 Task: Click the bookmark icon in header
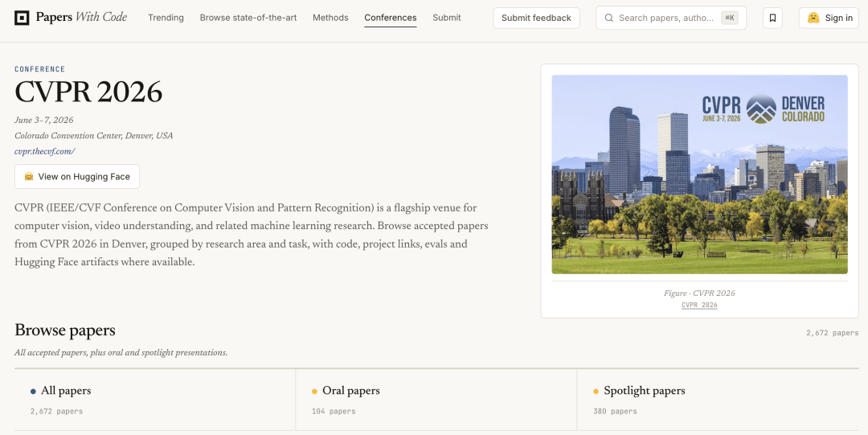(x=772, y=18)
